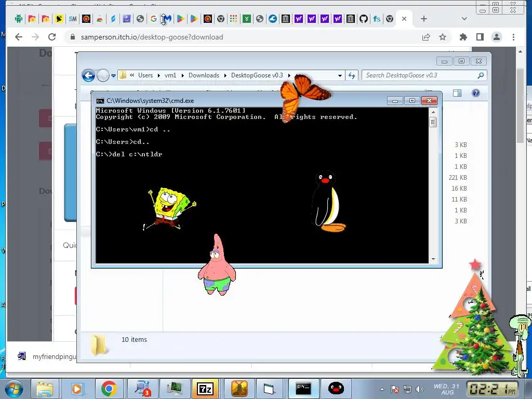Reload the page with the refresh icon
This screenshot has width=532, height=399.
(52, 37)
